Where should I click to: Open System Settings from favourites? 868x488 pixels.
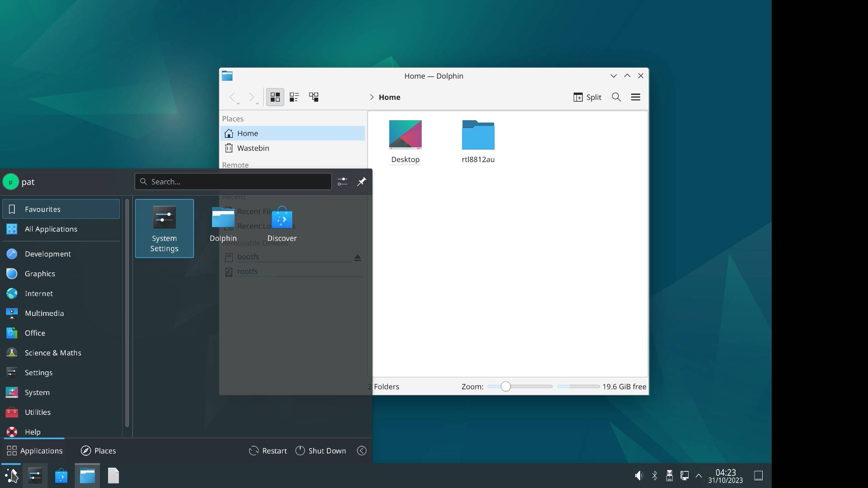(x=164, y=228)
